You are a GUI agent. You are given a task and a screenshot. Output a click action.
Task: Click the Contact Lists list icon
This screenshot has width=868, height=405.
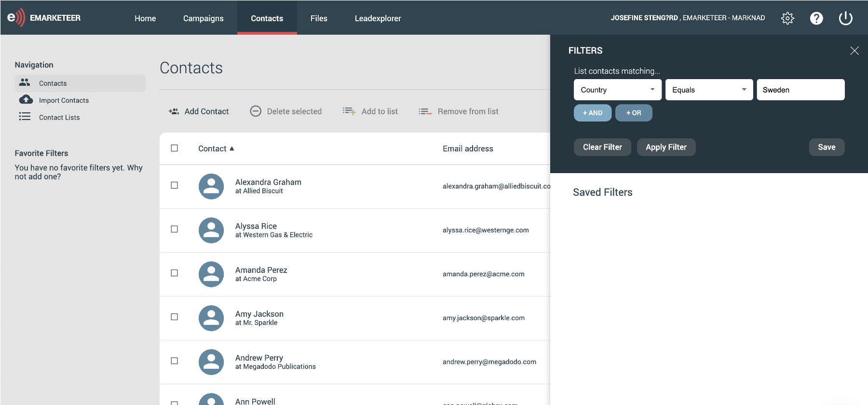25,116
